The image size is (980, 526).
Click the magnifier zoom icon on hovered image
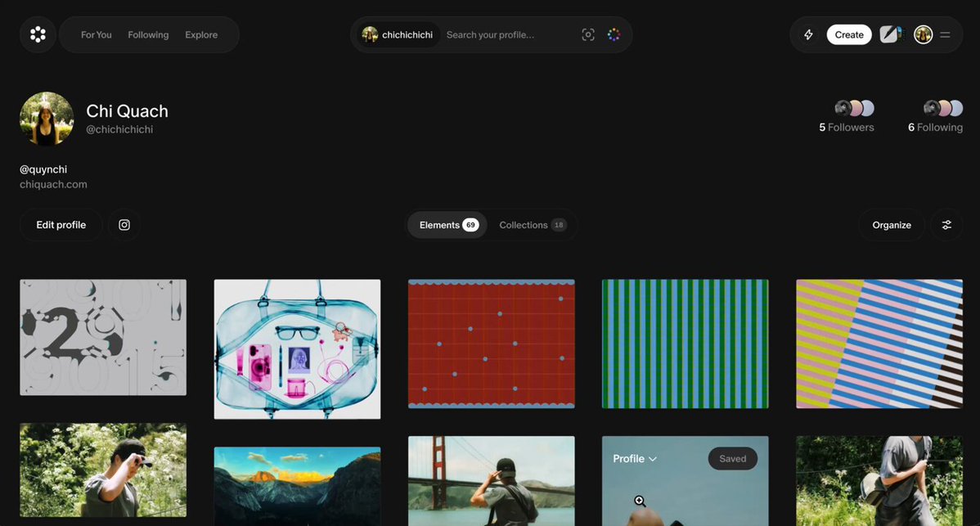click(640, 501)
